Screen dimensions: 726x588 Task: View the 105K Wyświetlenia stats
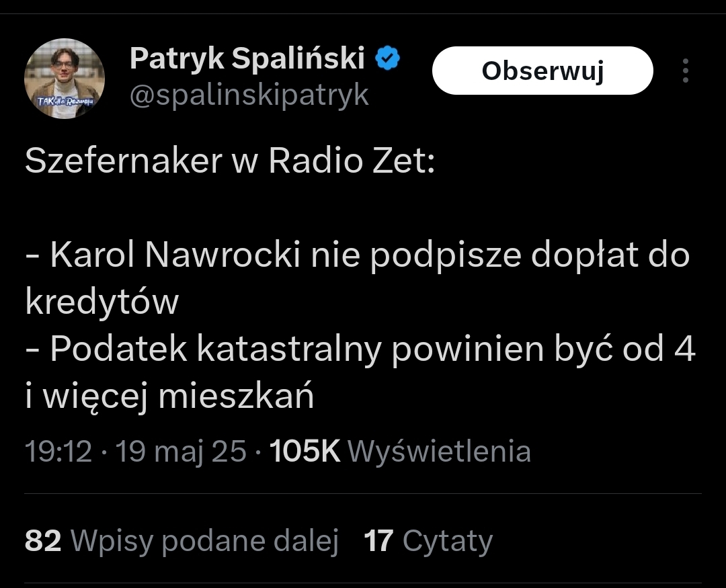click(400, 451)
